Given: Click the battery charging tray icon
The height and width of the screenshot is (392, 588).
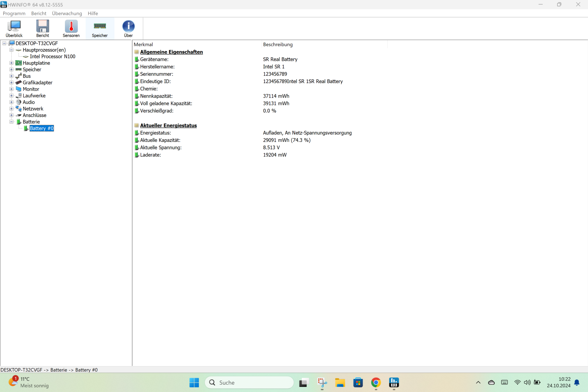Looking at the screenshot, I should point(537,383).
